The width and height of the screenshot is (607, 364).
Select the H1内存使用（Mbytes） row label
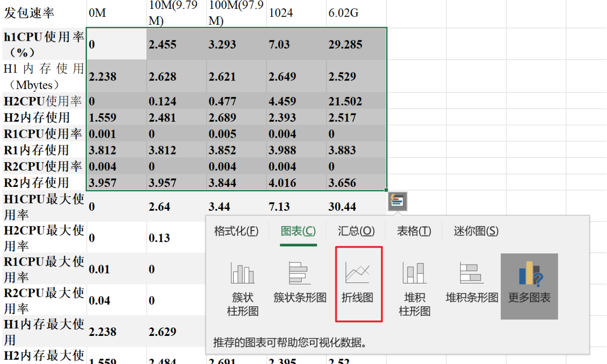[x=43, y=76]
